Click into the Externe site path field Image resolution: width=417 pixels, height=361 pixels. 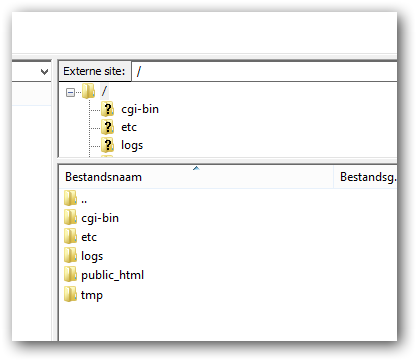[264, 71]
